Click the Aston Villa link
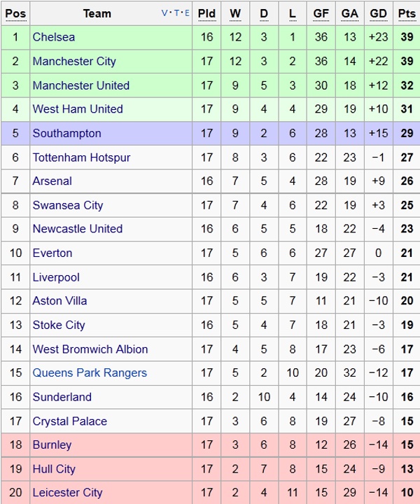Image resolution: width=420 pixels, height=504 pixels. (60, 301)
